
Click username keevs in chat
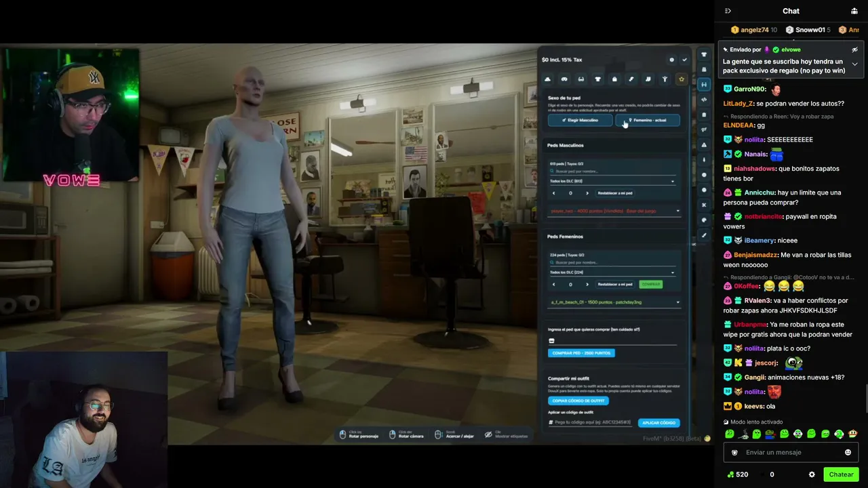pyautogui.click(x=754, y=407)
